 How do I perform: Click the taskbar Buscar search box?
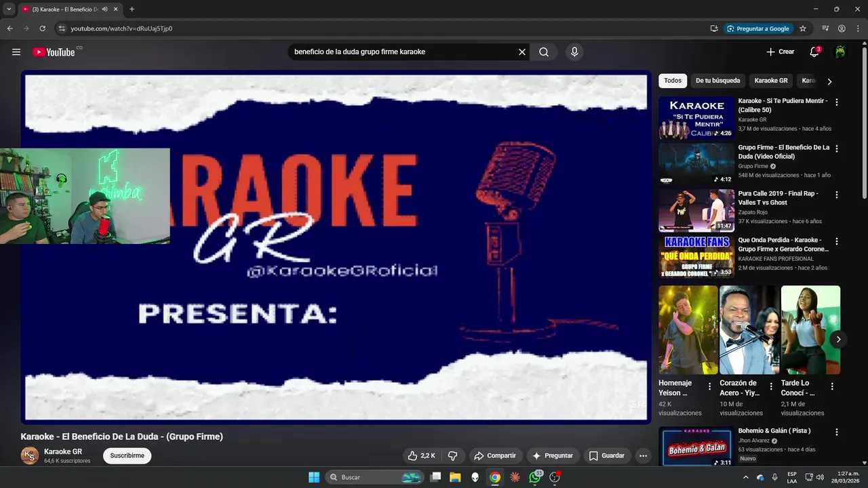[375, 477]
